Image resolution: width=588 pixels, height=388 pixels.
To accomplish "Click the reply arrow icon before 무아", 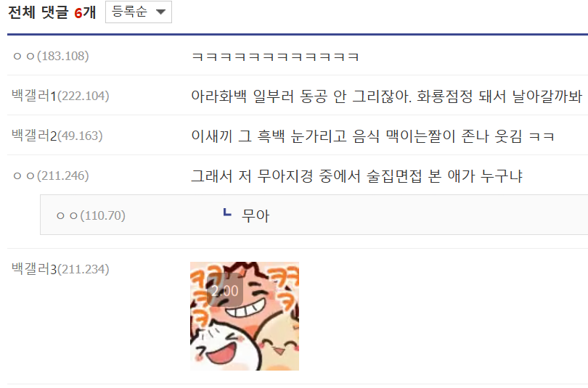I will tap(227, 212).
